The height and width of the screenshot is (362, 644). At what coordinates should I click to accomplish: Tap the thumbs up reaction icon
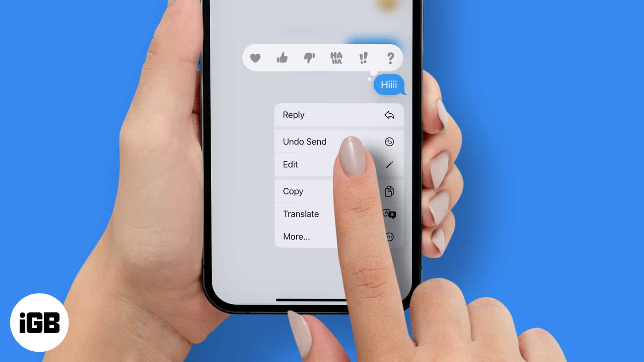pyautogui.click(x=282, y=57)
